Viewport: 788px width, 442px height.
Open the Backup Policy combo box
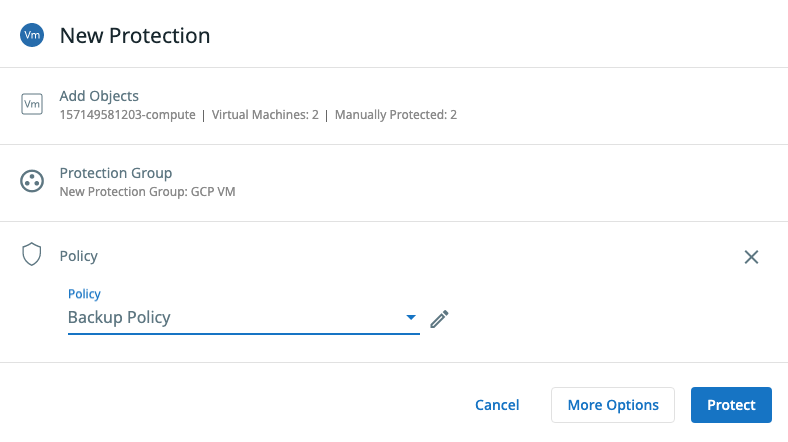pos(236,318)
